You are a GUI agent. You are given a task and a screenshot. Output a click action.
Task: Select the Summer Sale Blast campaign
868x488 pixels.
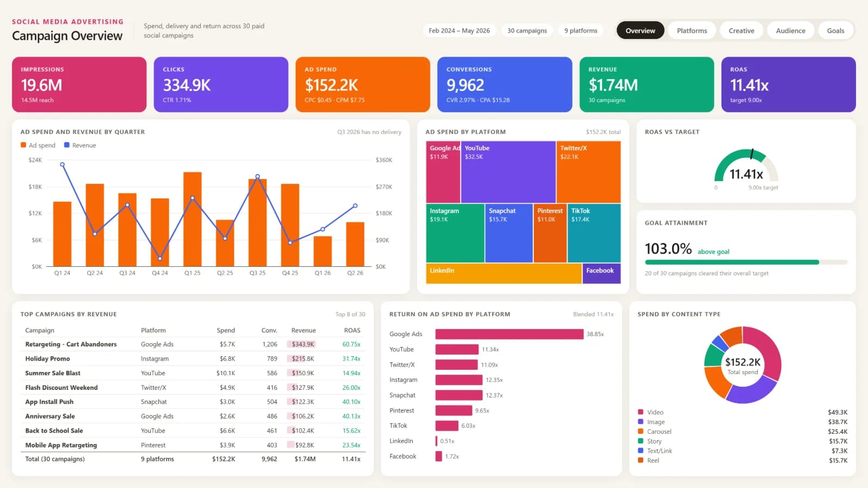(193, 373)
